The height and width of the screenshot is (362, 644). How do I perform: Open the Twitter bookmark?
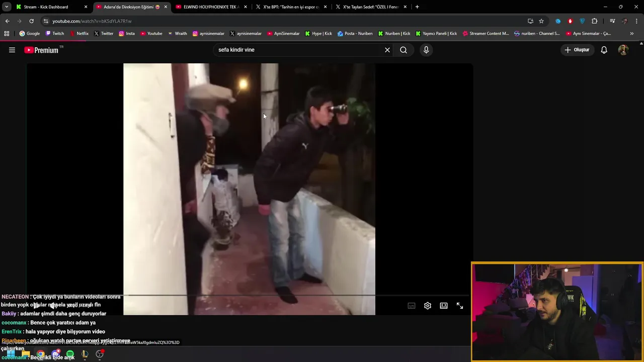coord(104,34)
